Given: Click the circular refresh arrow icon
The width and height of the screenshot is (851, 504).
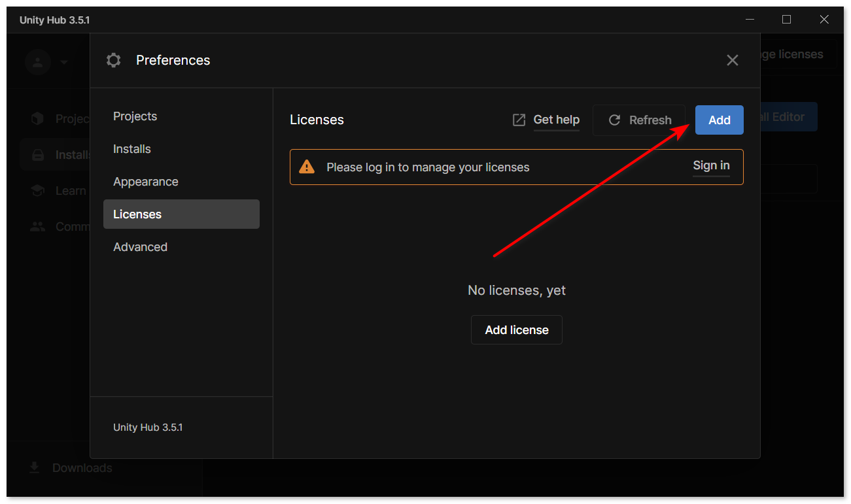Looking at the screenshot, I should pyautogui.click(x=614, y=120).
